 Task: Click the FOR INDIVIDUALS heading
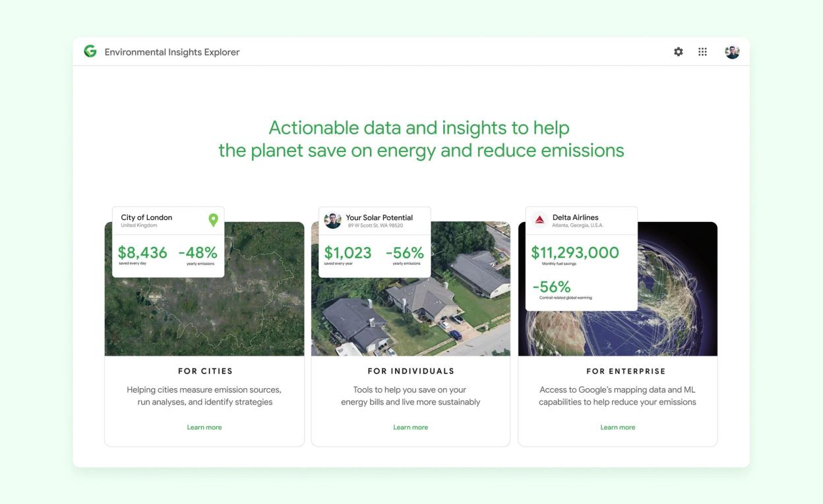point(411,371)
